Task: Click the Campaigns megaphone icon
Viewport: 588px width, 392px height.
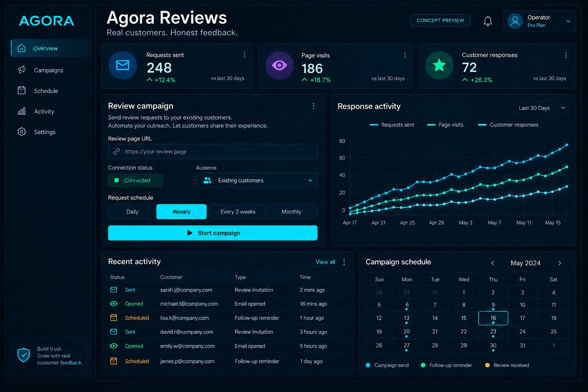Action: [22, 70]
